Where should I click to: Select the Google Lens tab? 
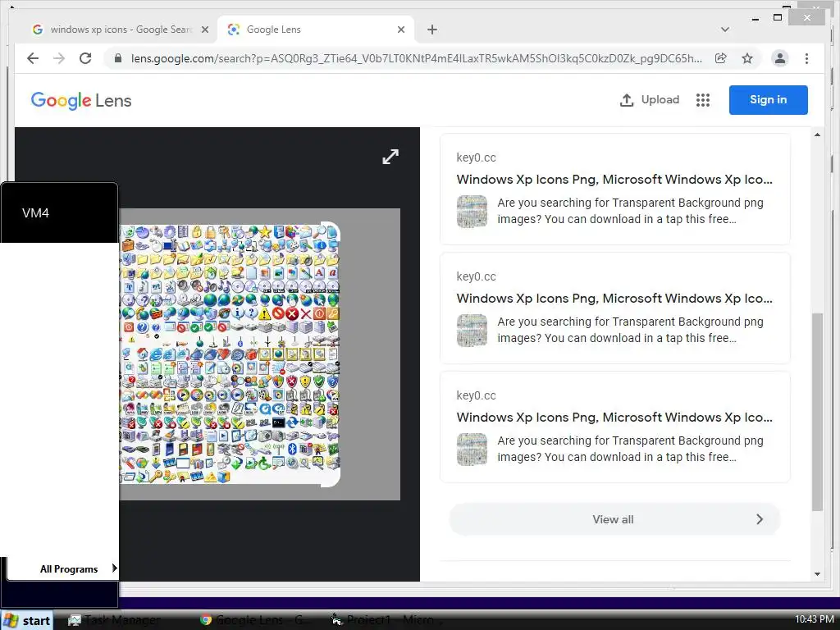(316, 30)
